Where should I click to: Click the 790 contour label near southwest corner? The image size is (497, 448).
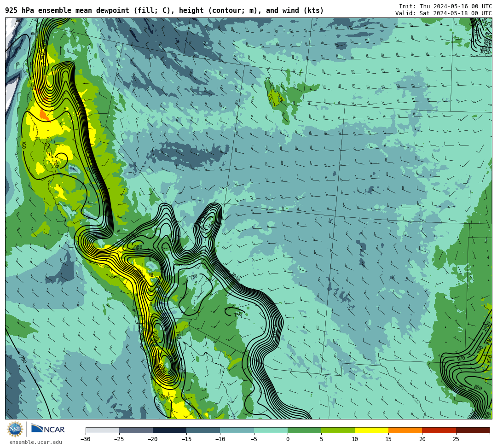23,360
